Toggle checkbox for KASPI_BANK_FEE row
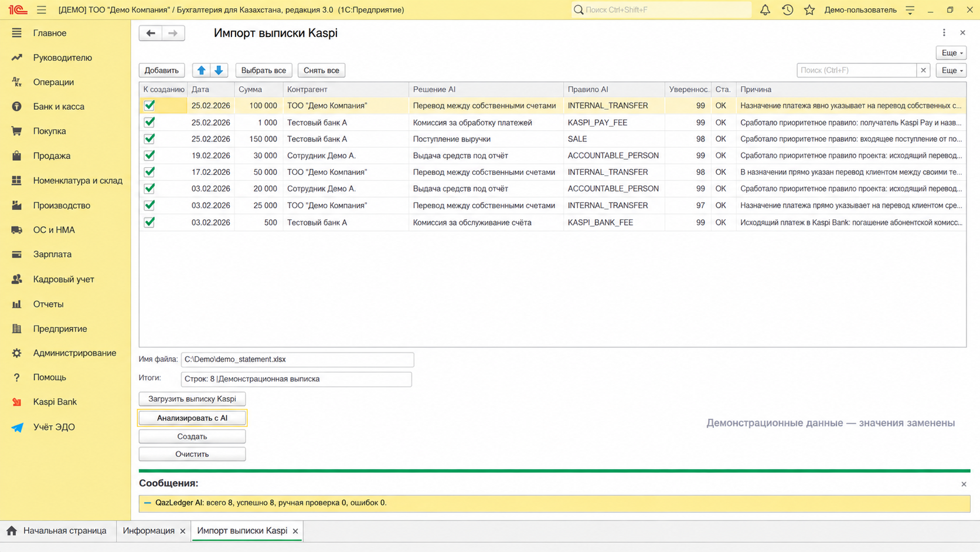This screenshot has height=552, width=980. [x=149, y=222]
